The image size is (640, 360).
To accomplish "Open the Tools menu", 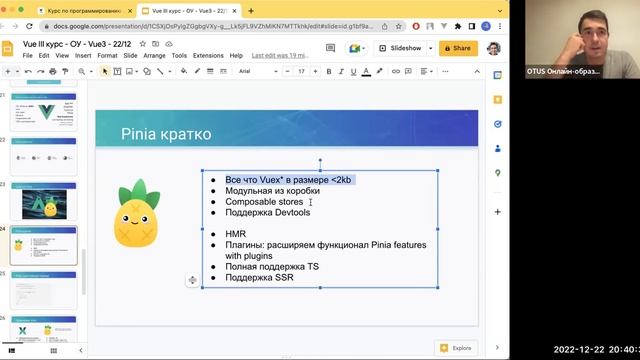I will [179, 56].
